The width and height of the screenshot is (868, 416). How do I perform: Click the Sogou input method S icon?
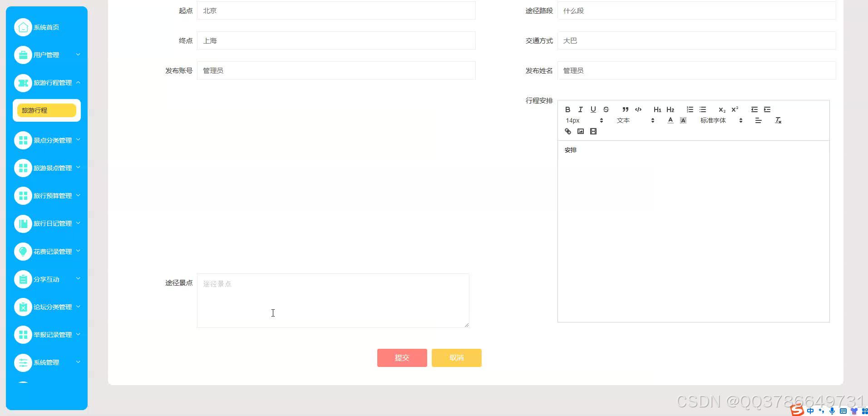coord(797,410)
